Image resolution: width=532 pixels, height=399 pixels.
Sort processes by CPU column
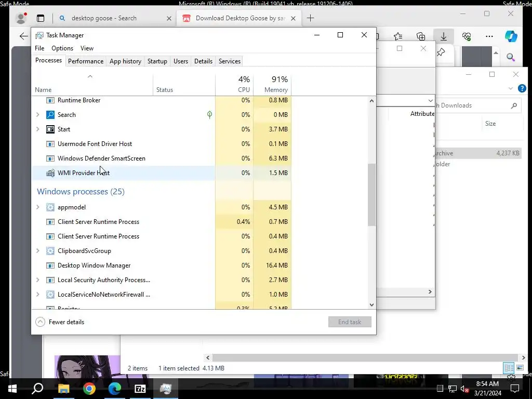[234, 84]
